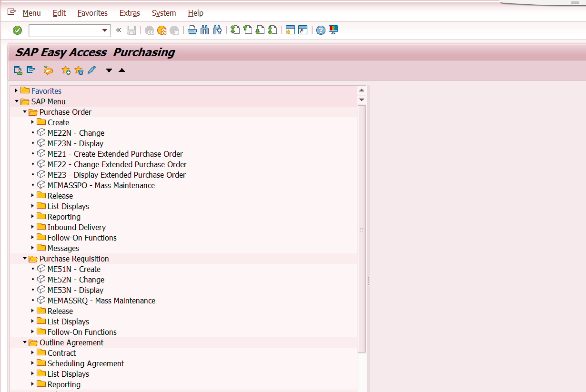Image resolution: width=586 pixels, height=392 pixels.
Task: Select ME51N - Create transaction
Action: tap(74, 269)
